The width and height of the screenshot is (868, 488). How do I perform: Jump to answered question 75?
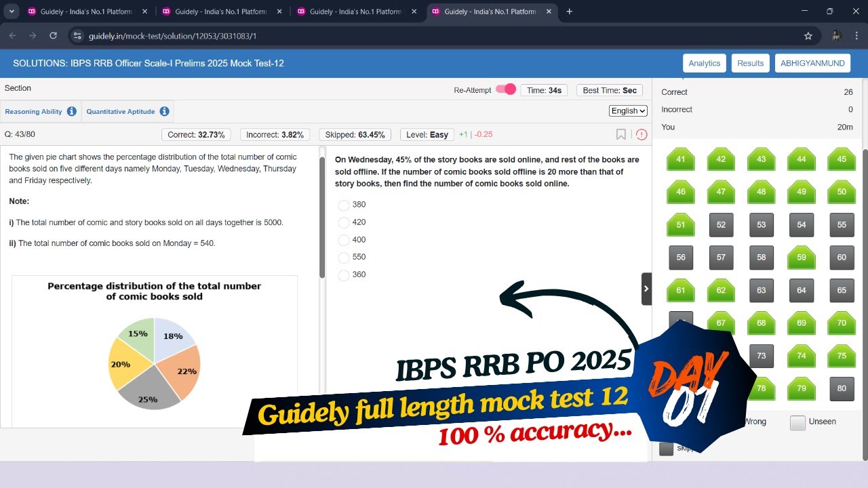coord(842,356)
